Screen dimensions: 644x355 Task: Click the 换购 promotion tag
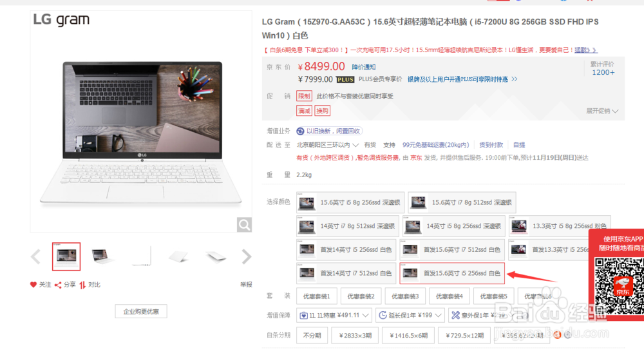click(x=323, y=111)
